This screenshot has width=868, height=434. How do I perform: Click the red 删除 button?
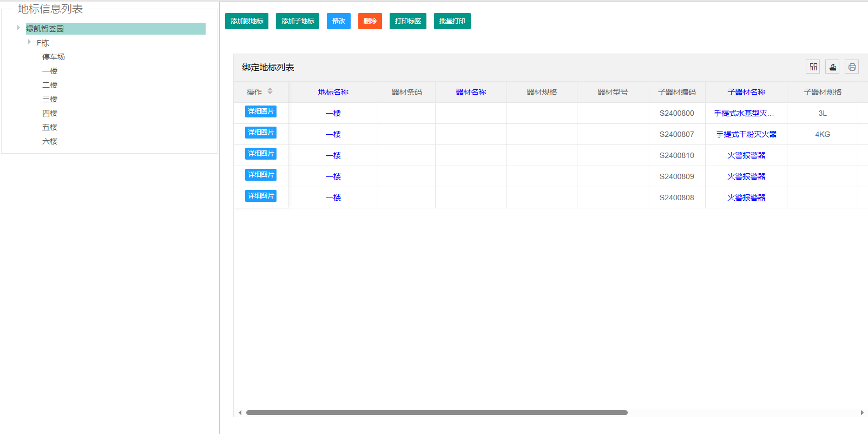click(x=370, y=21)
